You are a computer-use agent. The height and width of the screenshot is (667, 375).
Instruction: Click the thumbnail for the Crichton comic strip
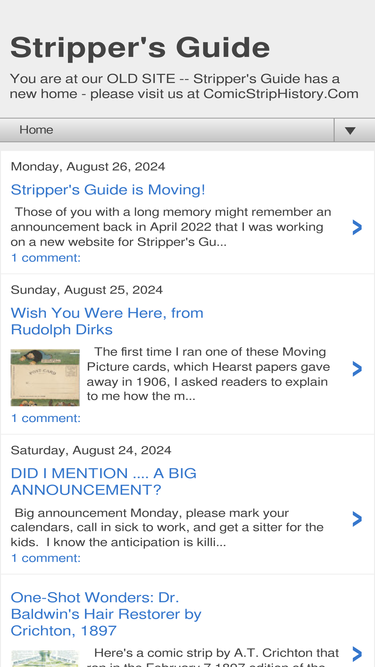(x=45, y=658)
